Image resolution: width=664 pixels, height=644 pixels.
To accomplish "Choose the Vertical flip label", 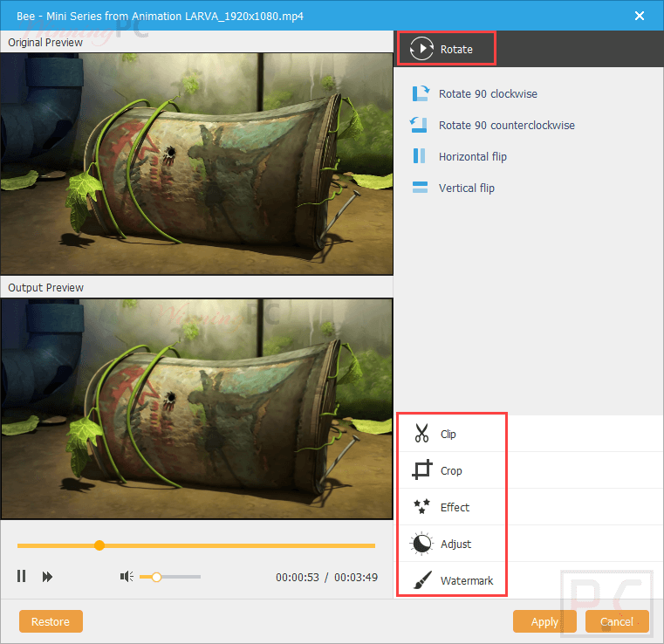I will (x=467, y=188).
